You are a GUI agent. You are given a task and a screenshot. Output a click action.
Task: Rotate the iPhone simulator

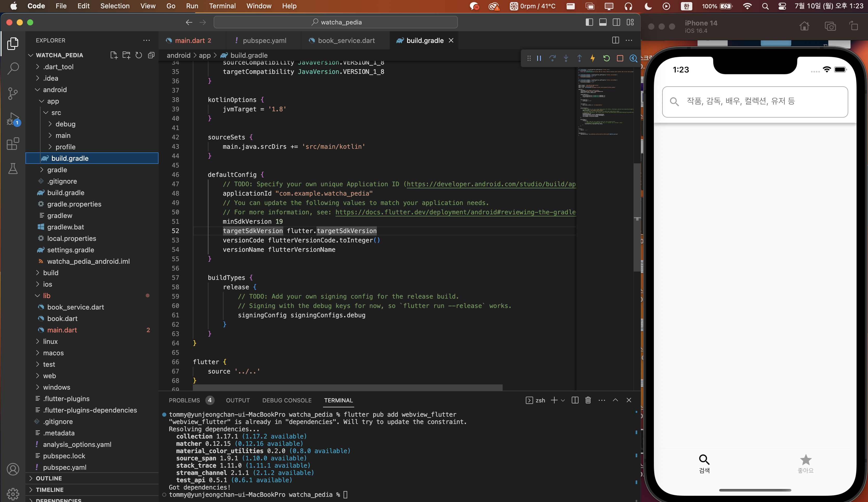854,26
